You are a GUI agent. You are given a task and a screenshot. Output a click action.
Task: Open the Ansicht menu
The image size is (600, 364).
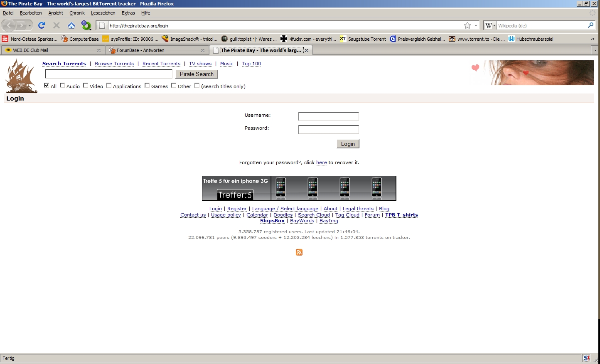coord(56,13)
